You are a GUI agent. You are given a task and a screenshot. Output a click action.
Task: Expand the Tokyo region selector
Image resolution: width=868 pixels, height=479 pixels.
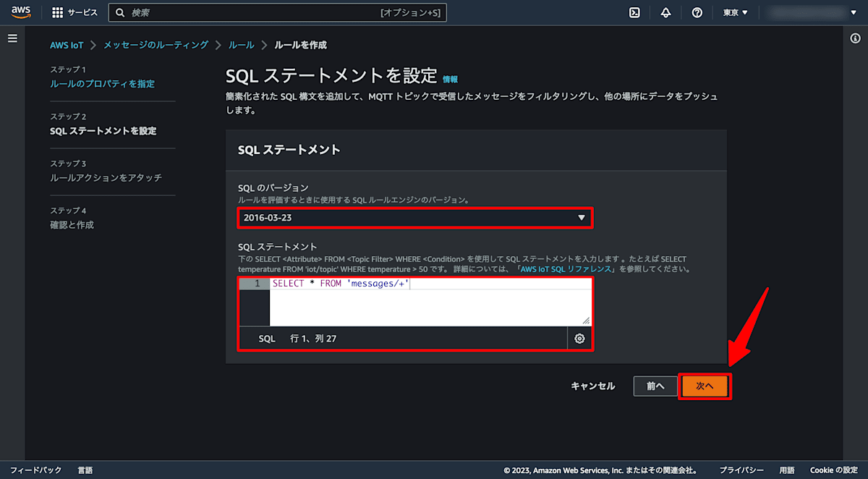click(736, 13)
